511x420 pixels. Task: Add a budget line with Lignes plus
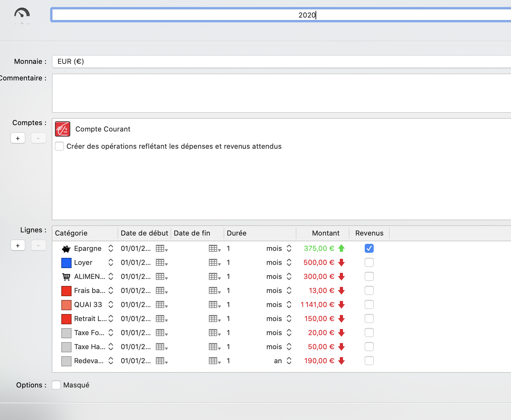(18, 245)
